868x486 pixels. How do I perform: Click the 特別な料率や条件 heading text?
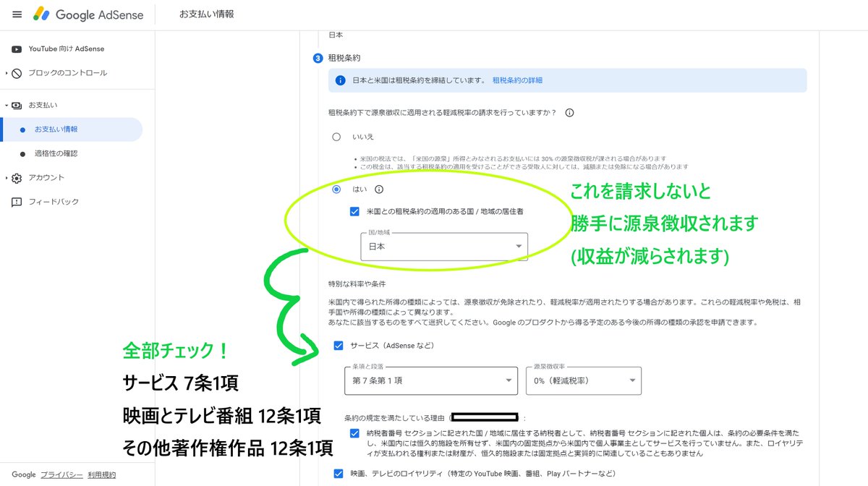click(x=357, y=283)
